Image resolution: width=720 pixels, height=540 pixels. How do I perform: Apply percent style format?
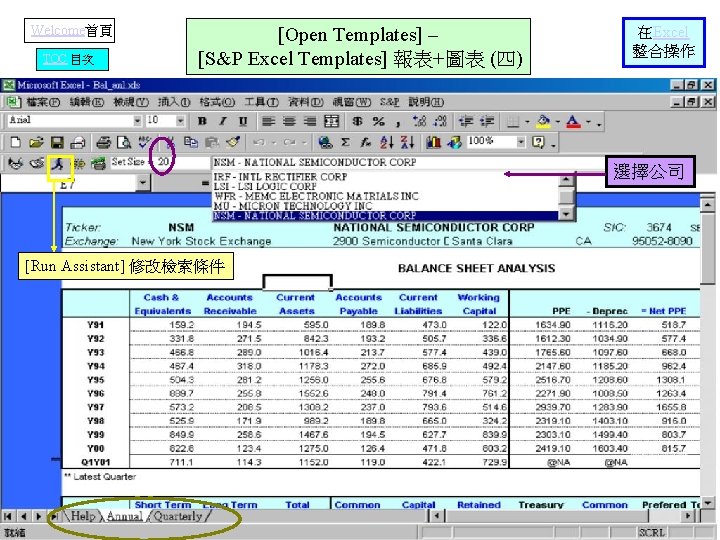[378, 121]
